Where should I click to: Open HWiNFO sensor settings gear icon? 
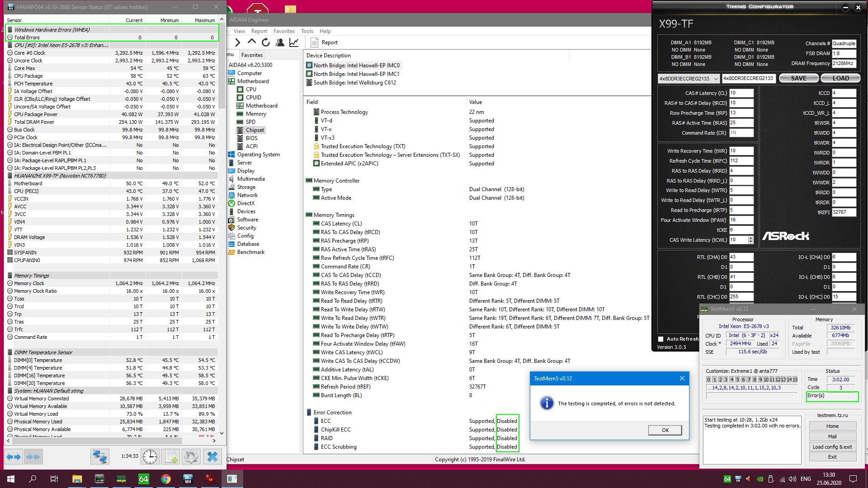(x=191, y=457)
